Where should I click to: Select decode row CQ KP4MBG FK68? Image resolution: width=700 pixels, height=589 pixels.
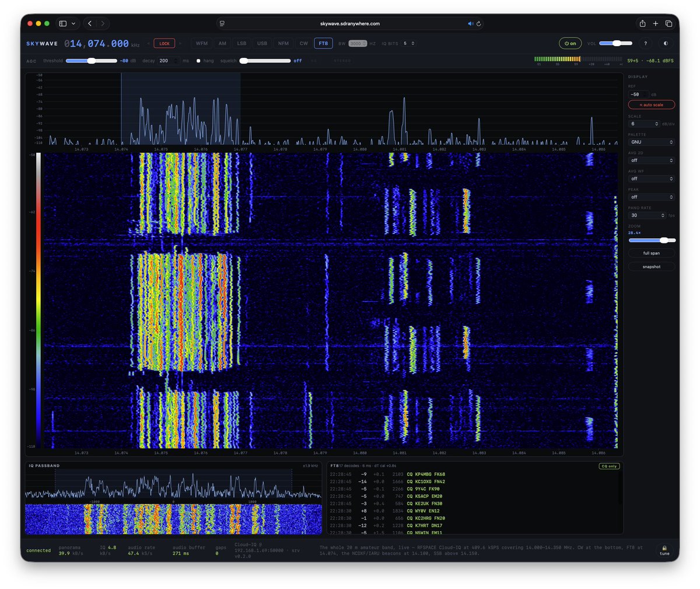coord(474,474)
